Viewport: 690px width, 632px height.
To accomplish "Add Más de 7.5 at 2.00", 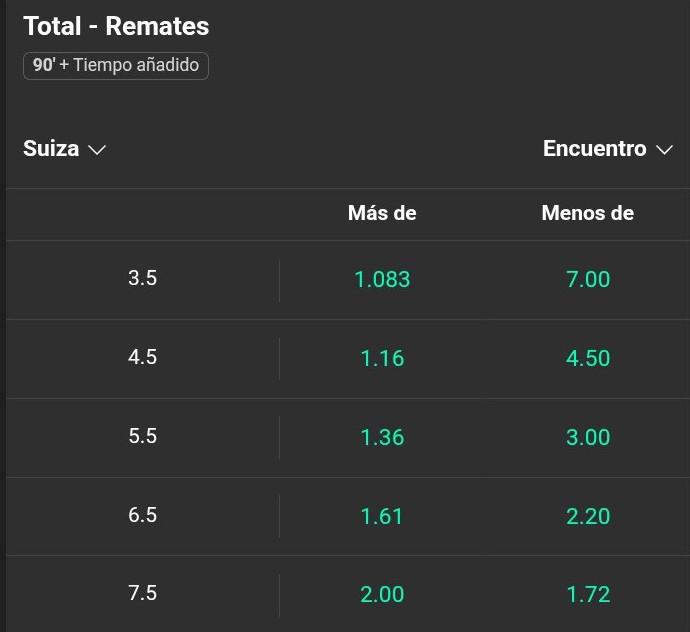I will (x=382, y=594).
